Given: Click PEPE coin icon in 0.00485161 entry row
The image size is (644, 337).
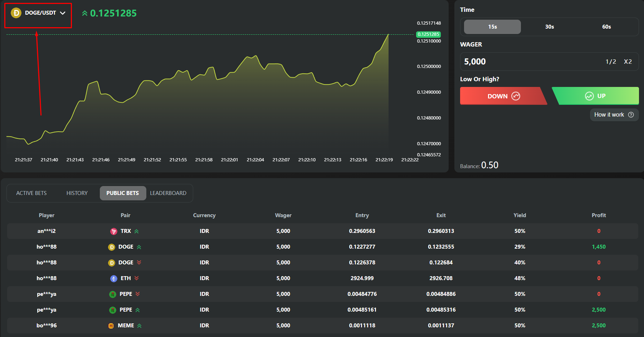Looking at the screenshot, I should tap(113, 310).
